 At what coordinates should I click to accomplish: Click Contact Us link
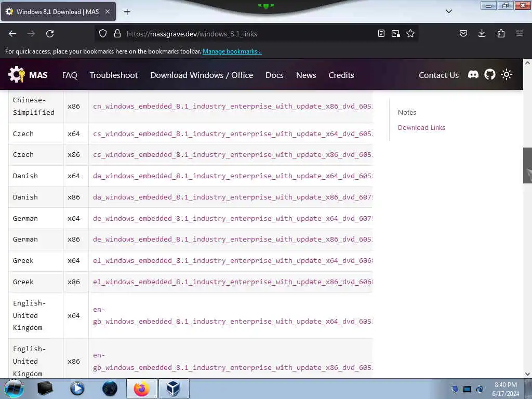click(x=438, y=75)
